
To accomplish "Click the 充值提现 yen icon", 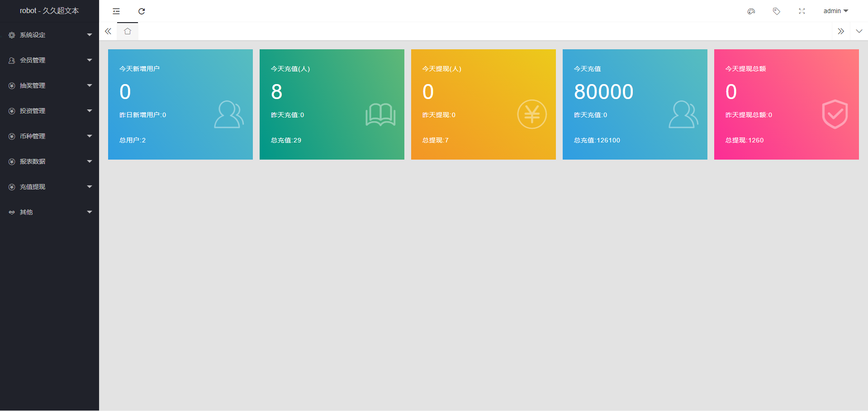I will coord(12,187).
